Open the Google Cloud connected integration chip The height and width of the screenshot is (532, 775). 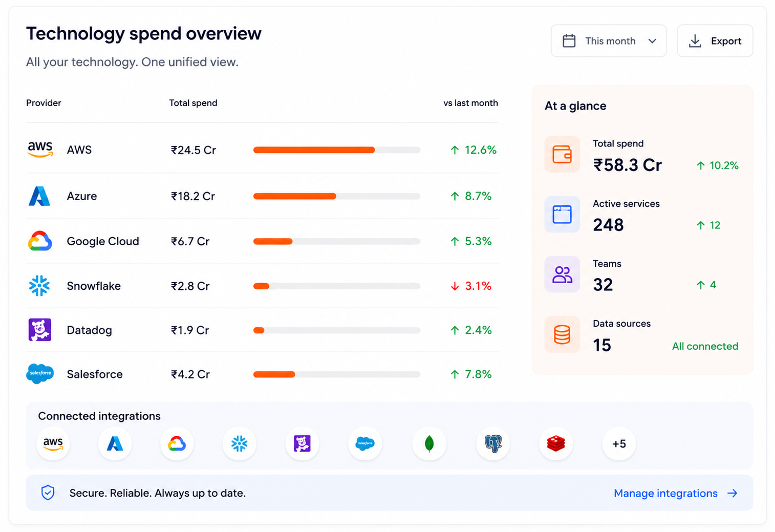[177, 443]
